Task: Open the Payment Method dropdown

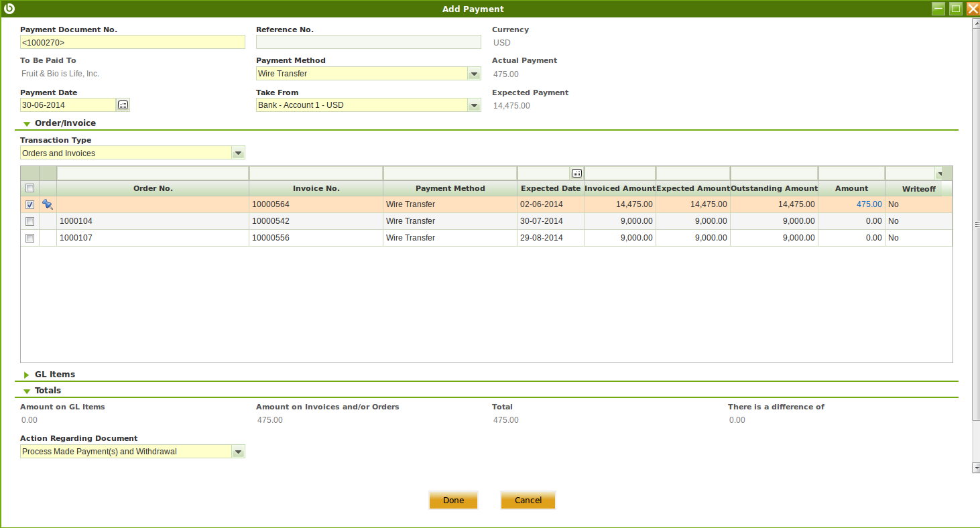Action: pos(474,74)
